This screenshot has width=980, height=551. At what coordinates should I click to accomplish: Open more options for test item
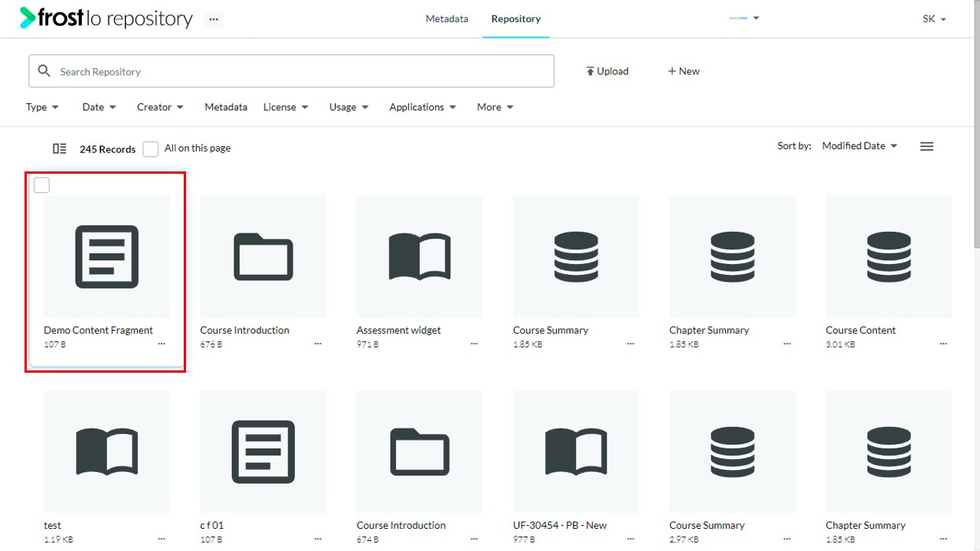(162, 540)
